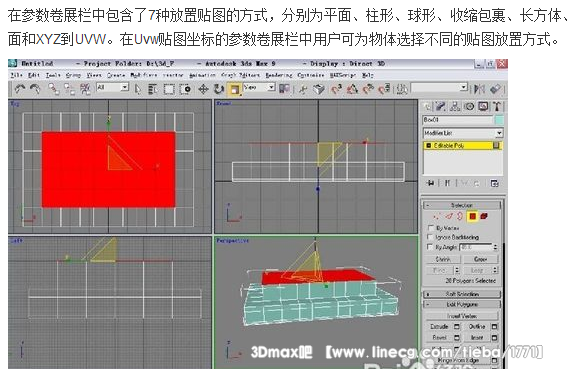Click the Pin Stack icon below modifier stack
The image size is (572, 369).
[x=431, y=183]
